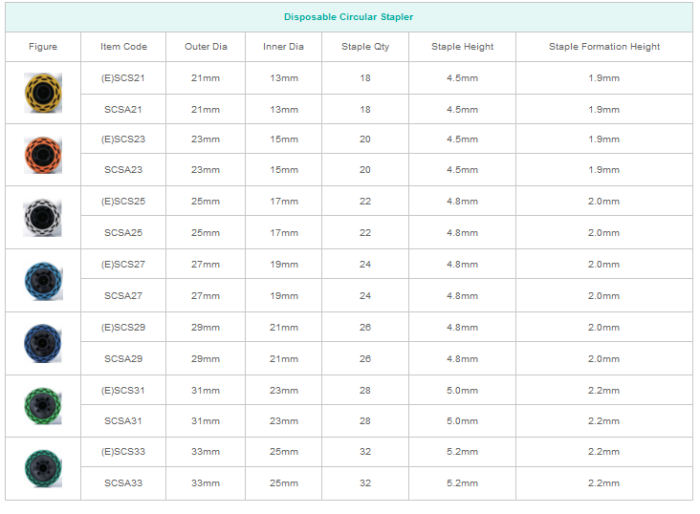Click the Inner Dia column header

pos(284,47)
